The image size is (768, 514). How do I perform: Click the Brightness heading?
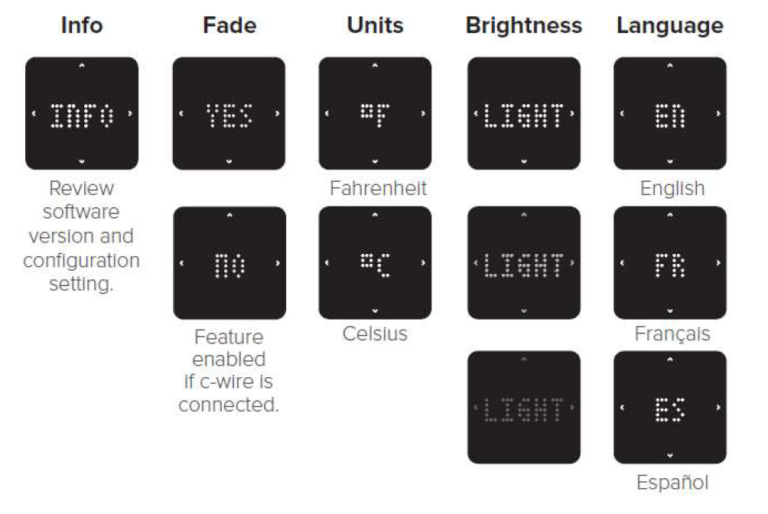pos(523,27)
